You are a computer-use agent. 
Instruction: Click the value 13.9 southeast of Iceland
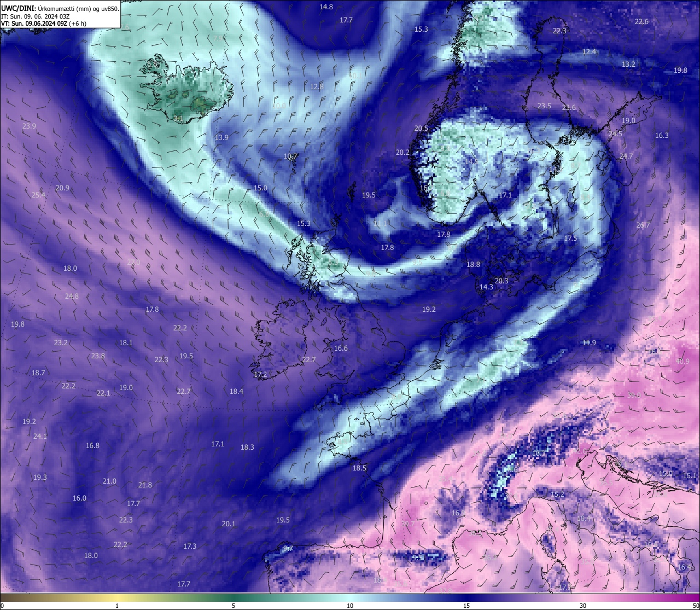tap(221, 138)
